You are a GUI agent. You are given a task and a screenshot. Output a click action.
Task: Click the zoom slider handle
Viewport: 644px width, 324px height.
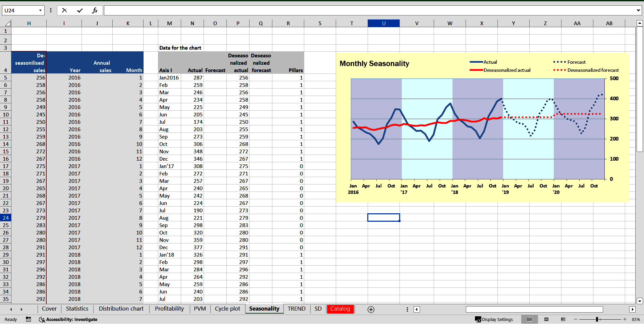coord(597,319)
